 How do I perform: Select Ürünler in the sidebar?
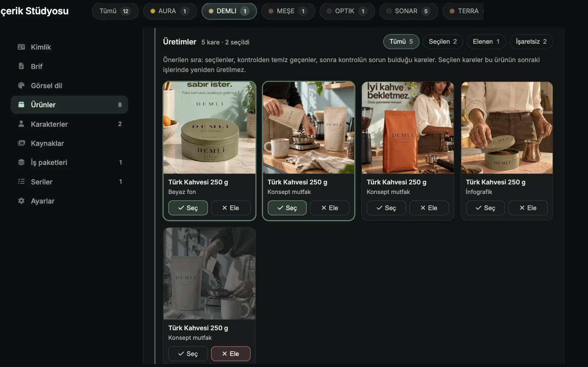click(69, 105)
